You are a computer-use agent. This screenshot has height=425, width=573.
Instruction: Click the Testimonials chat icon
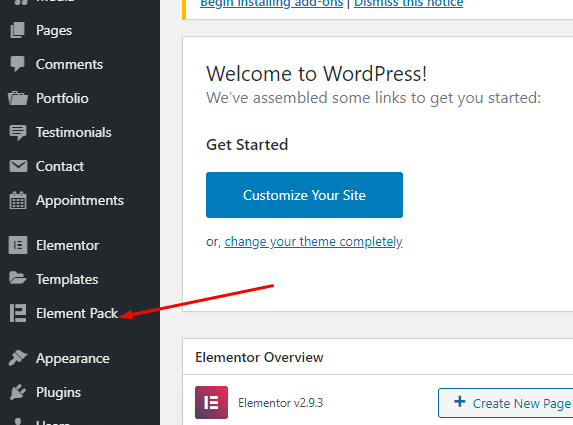18,132
